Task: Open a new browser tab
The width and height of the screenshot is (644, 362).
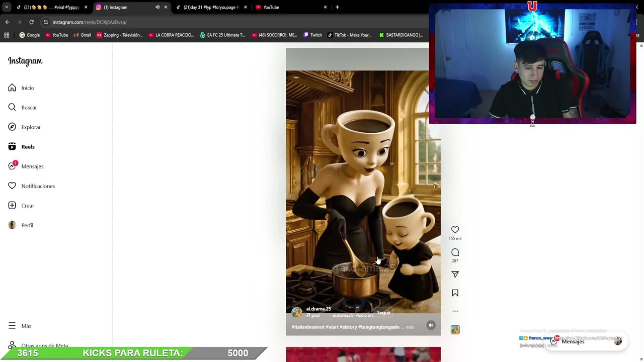Action: click(x=337, y=7)
